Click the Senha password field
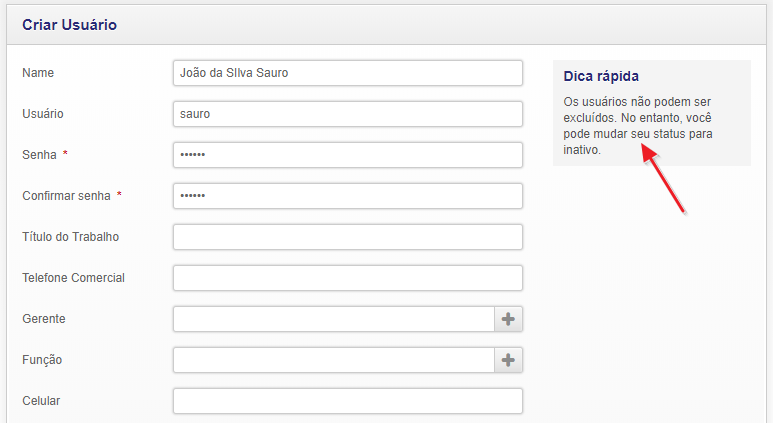 [x=347, y=155]
